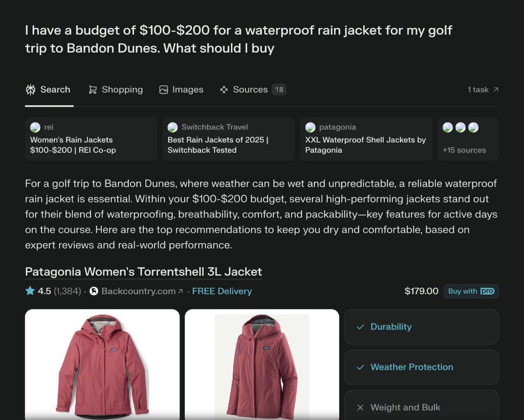Click the Search tab icon
Image resolution: width=524 pixels, height=420 pixels.
[x=30, y=90]
